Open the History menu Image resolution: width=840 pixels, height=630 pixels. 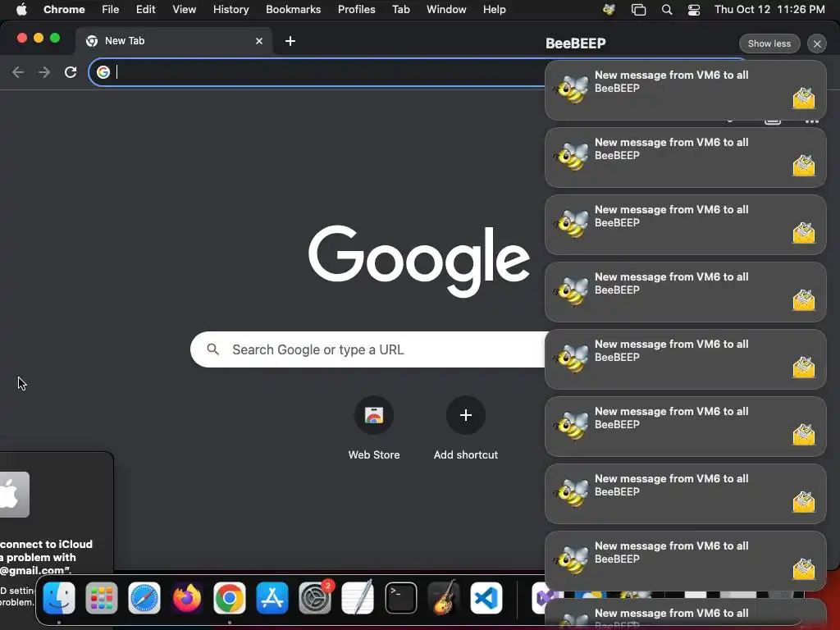tap(231, 10)
